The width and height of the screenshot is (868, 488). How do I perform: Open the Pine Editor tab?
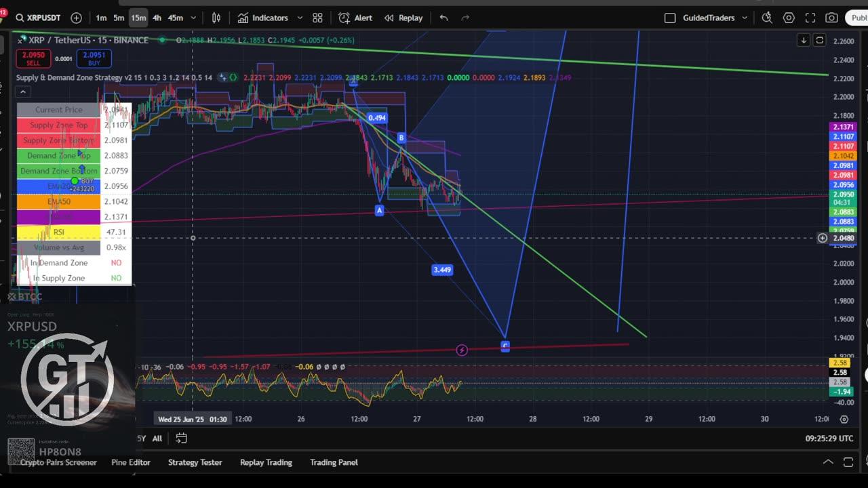coord(131,462)
